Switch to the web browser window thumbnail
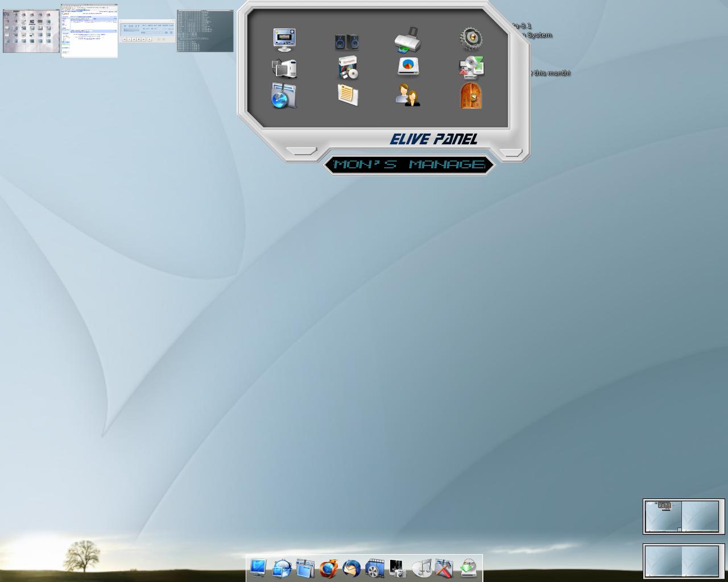 tap(89, 31)
